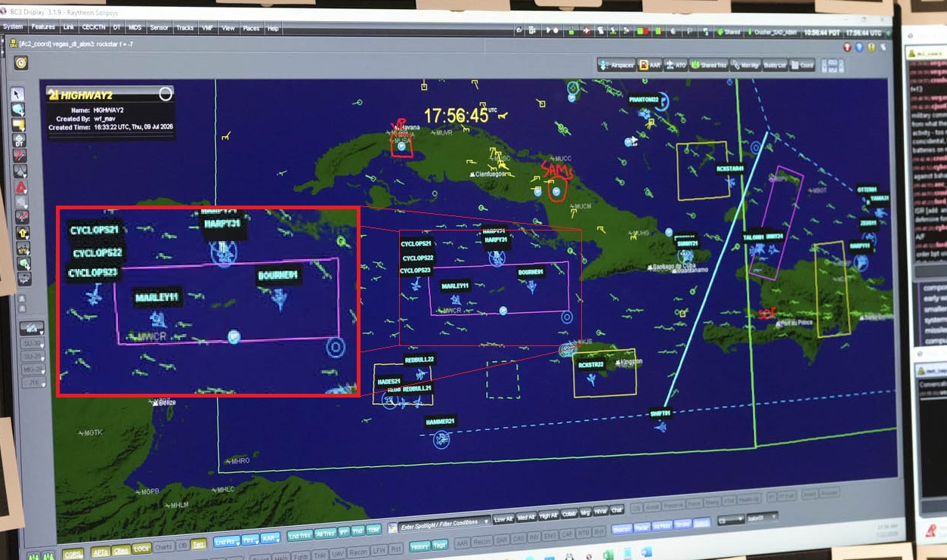Click the circular refresh icon in top status bar
The width and height of the screenshot is (947, 560).
pos(519,30)
